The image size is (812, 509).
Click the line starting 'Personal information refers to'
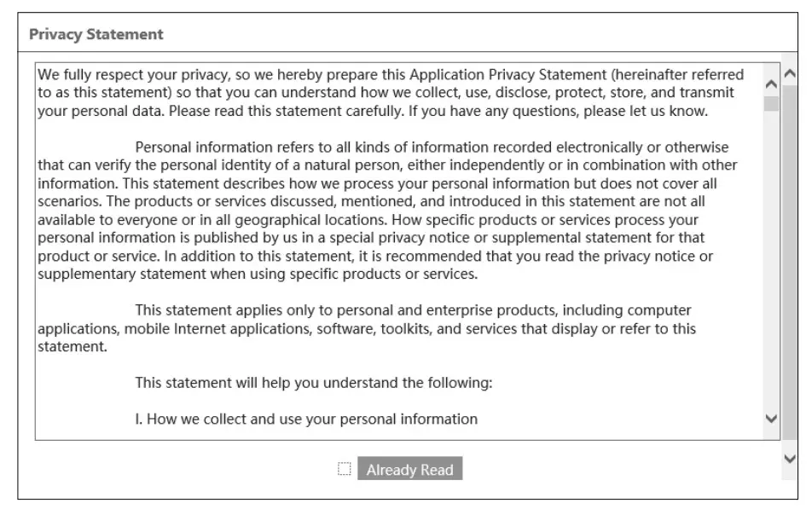click(432, 147)
